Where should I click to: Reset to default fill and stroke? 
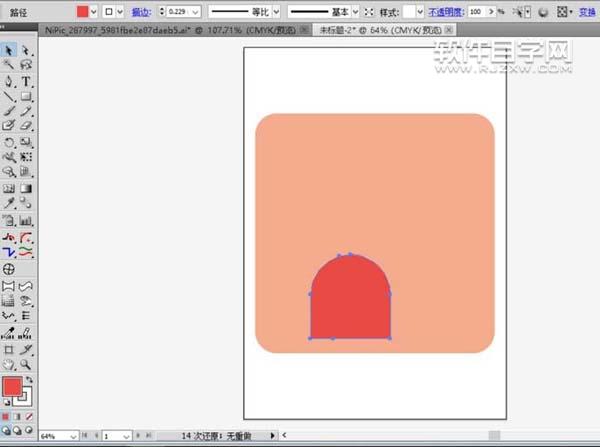click(6, 403)
